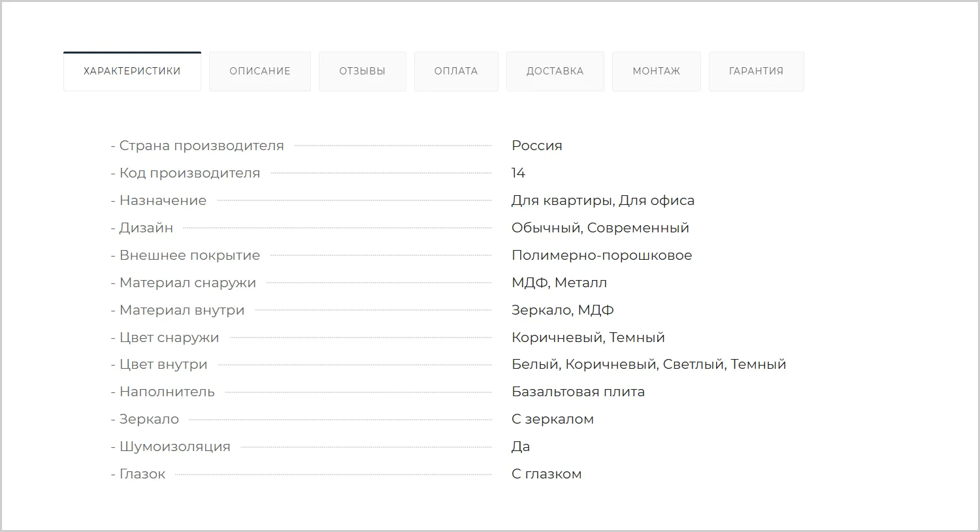Viewport: 980px width, 532px height.
Task: Click the label Материал снаружи
Action: click(188, 283)
